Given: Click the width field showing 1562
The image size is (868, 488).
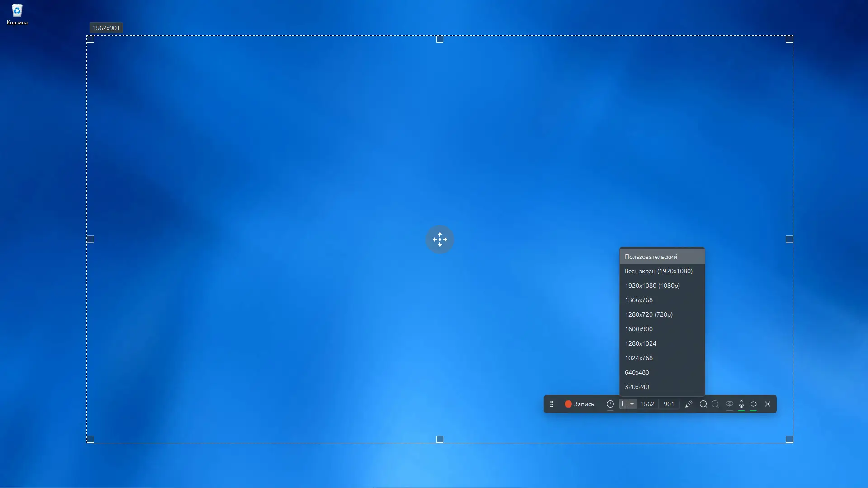Looking at the screenshot, I should coord(647,404).
